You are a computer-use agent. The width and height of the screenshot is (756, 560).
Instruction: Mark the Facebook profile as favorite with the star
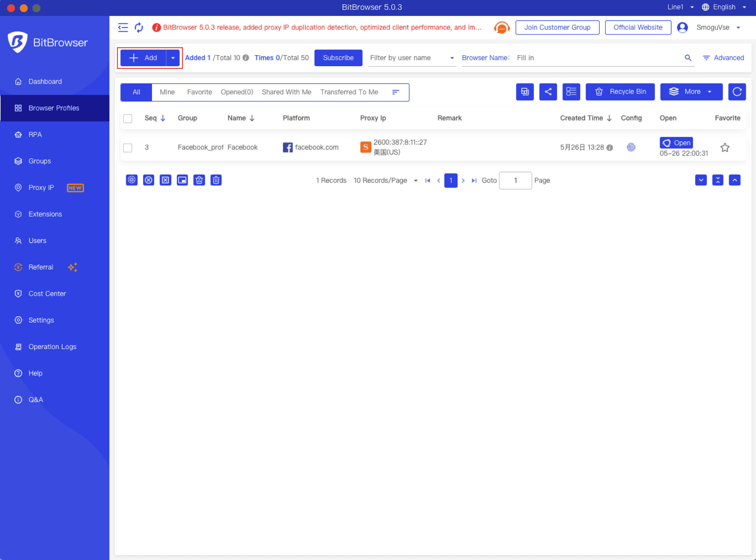click(724, 148)
